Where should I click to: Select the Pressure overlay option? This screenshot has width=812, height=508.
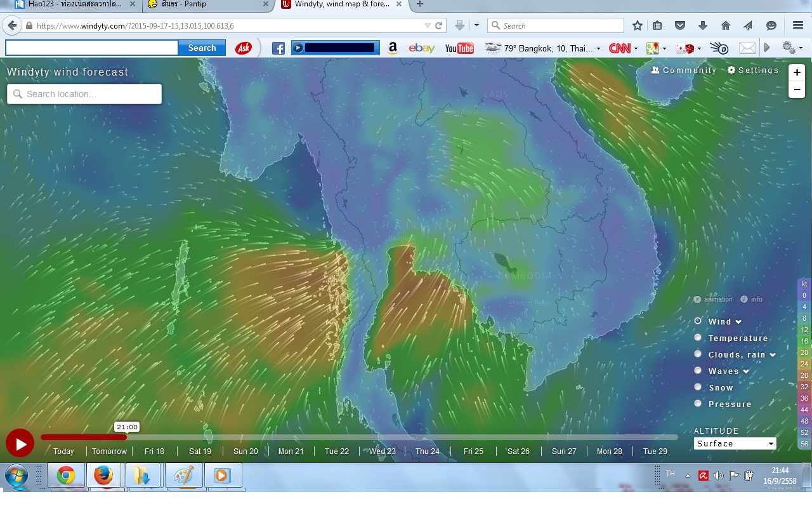(698, 404)
